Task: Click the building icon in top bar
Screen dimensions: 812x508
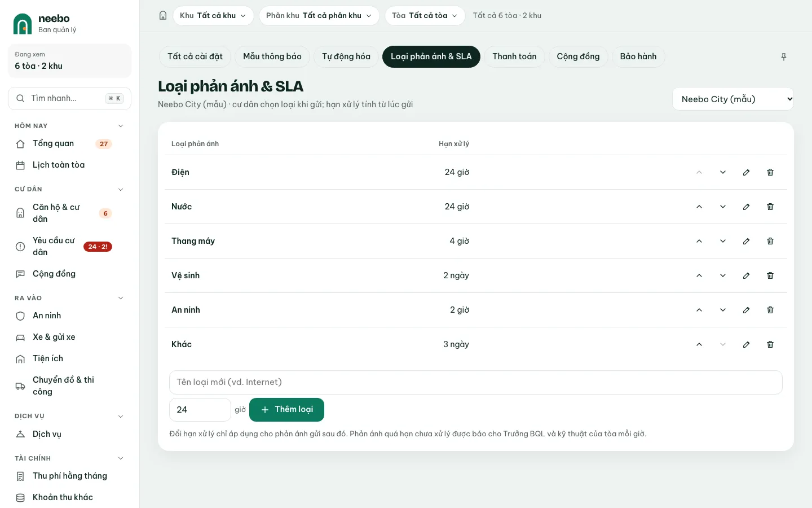Action: coord(163,16)
